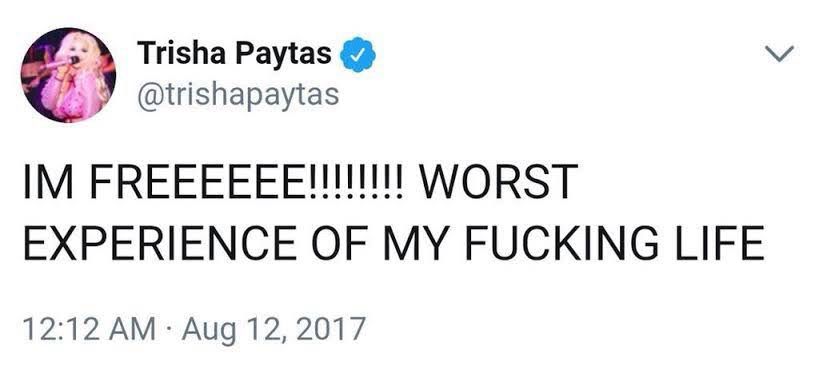Click the blue verified badge icon

[357, 55]
